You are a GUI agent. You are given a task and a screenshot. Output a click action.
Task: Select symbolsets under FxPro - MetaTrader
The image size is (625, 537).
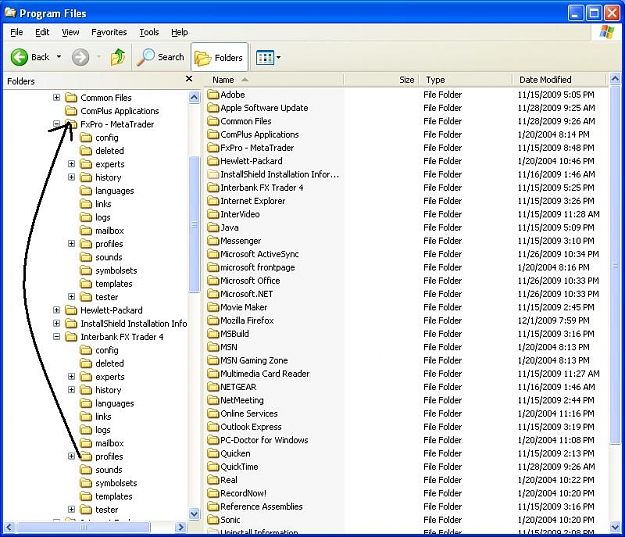116,270
